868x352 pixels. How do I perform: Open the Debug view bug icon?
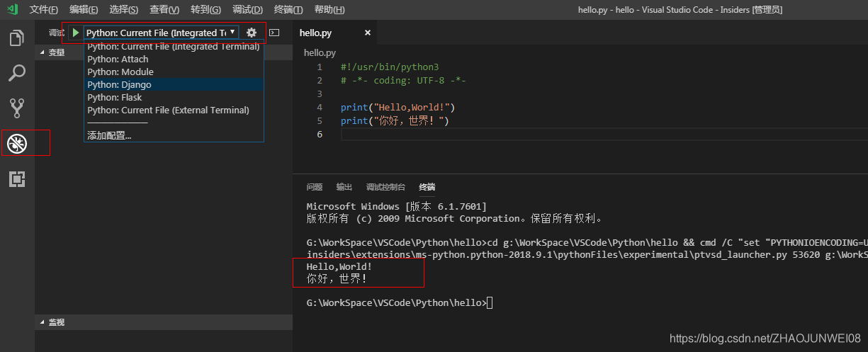pos(16,144)
